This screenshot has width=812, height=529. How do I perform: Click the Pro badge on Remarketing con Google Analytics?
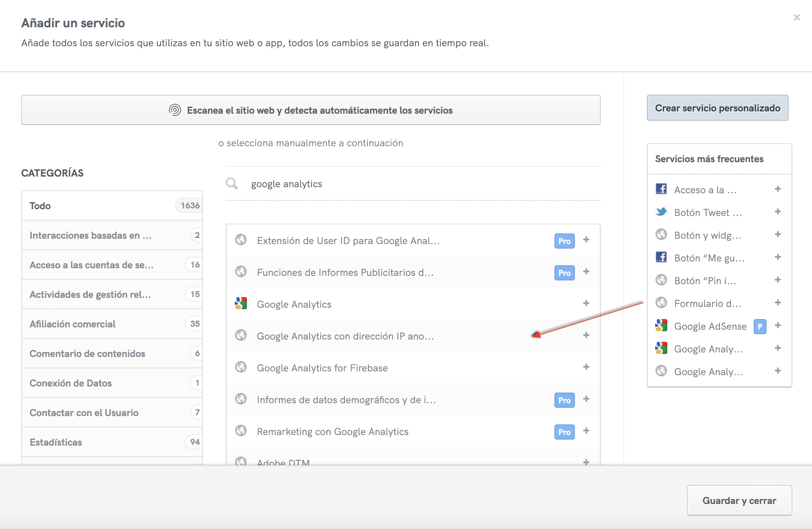tap(564, 432)
